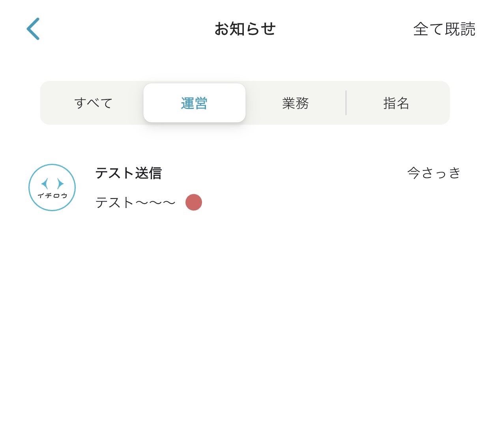The height and width of the screenshot is (448, 490).
Task: Click the 今さっき timestamp
Action: tap(434, 173)
